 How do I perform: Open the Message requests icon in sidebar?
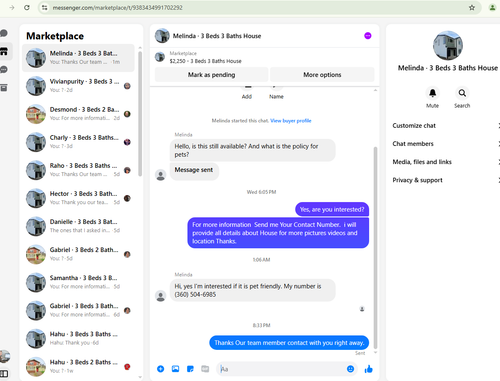tap(4, 70)
